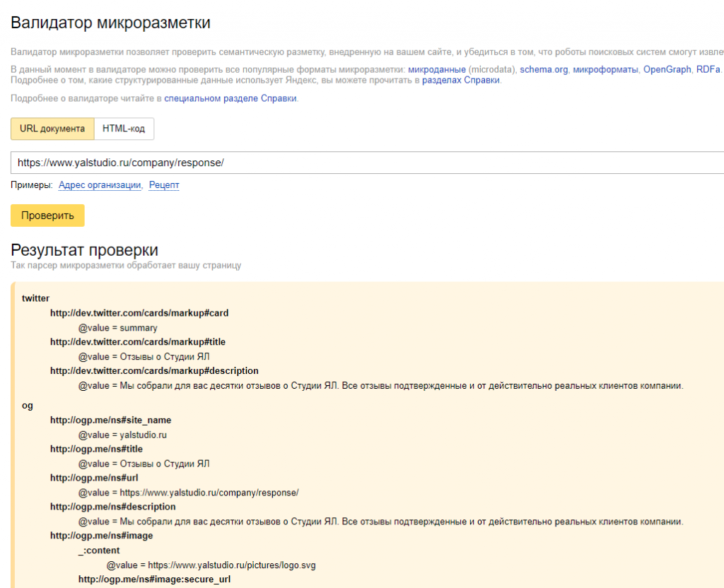Open the Адрес организации example link
724x588 pixels.
[100, 185]
